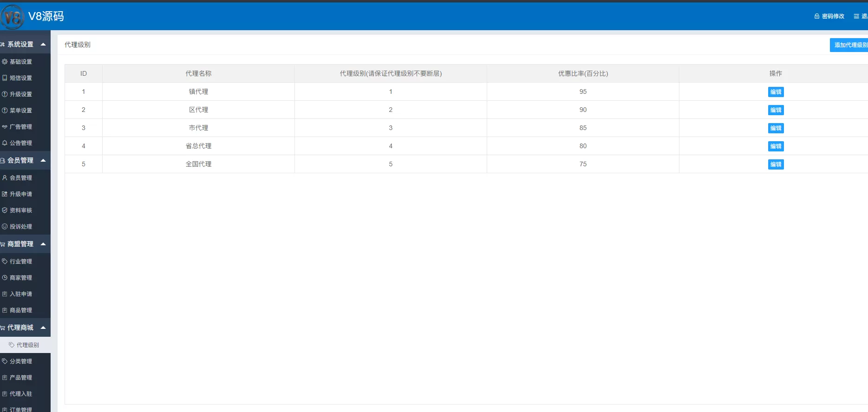Screen dimensions: 868x412
Task: Click the 添加代理级别 button
Action: pyautogui.click(x=849, y=45)
